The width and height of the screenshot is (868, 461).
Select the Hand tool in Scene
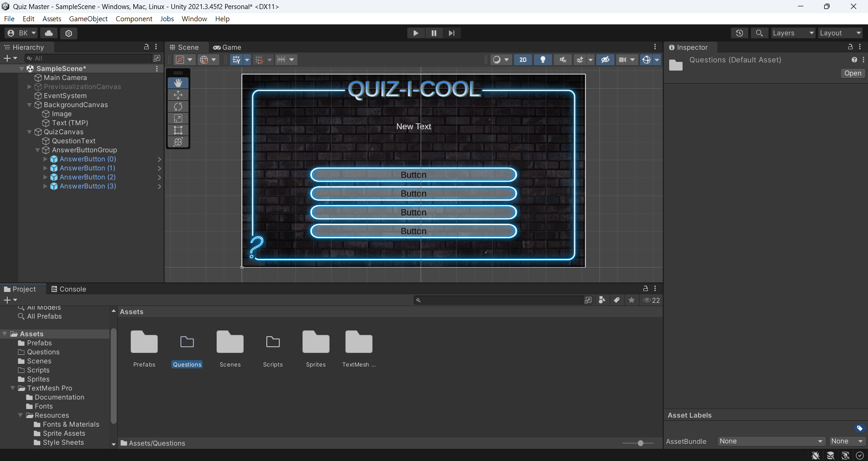178,83
